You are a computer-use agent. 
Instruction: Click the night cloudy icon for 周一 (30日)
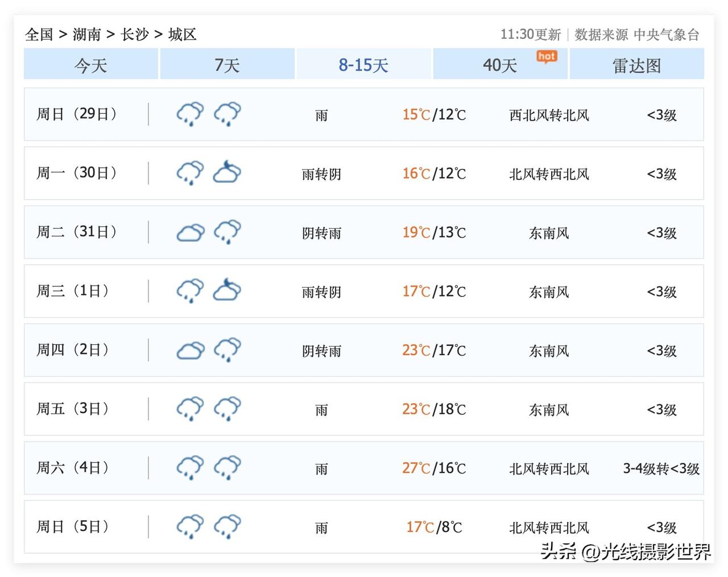click(x=227, y=172)
